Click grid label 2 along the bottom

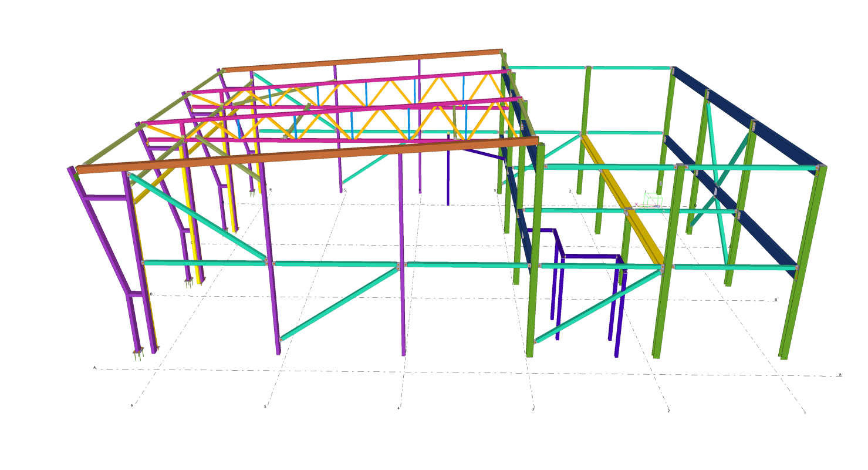[x=668, y=411]
